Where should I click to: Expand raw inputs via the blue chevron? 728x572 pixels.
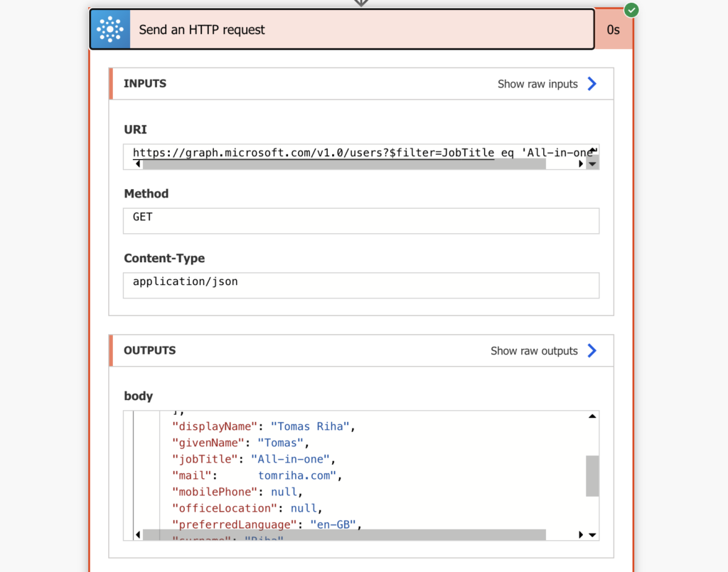click(592, 84)
